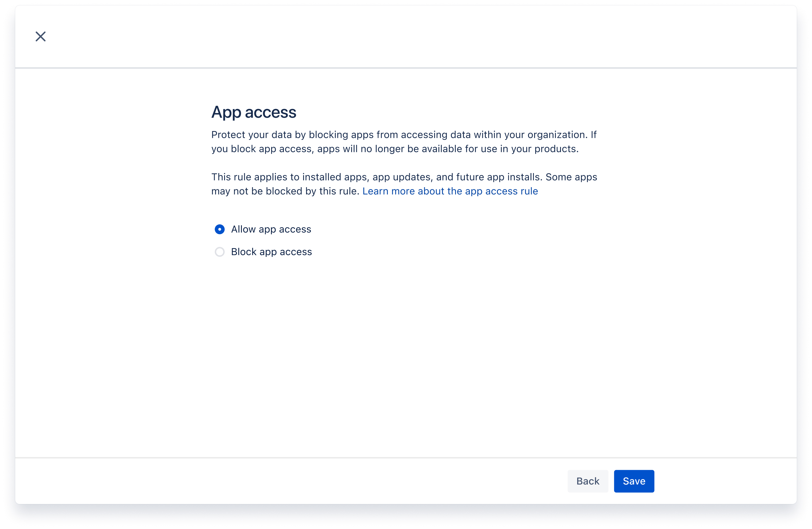Viewport: 812px width, 529px height.
Task: Click the blue radio circle beside Allow
Action: [x=219, y=229]
